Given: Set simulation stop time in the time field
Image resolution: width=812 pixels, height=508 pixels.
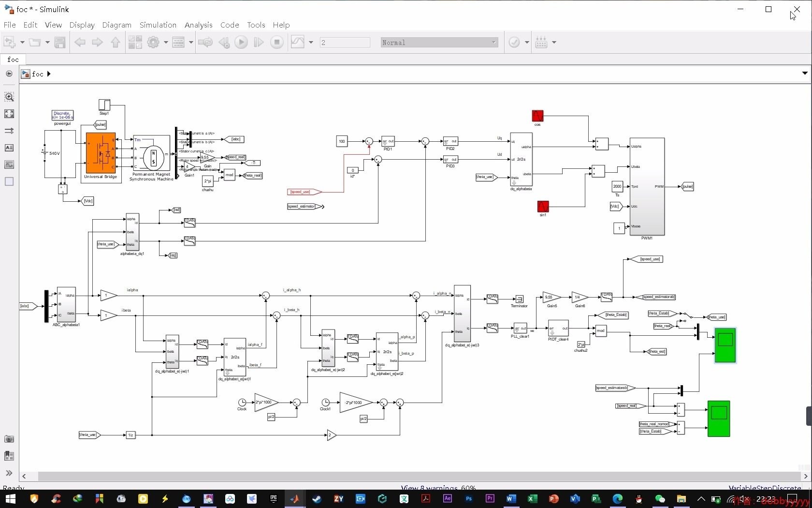Looking at the screenshot, I should tap(345, 42).
